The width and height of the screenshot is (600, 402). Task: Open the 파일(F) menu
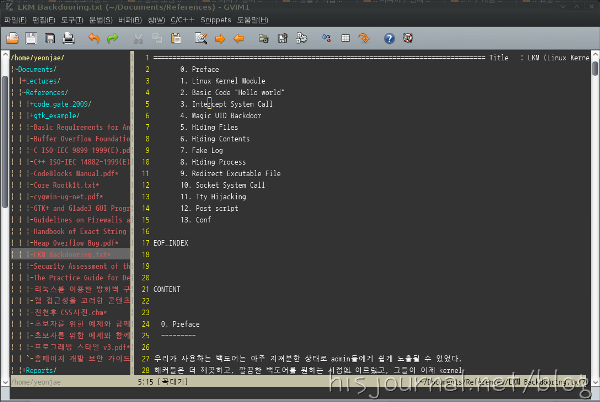(x=15, y=20)
